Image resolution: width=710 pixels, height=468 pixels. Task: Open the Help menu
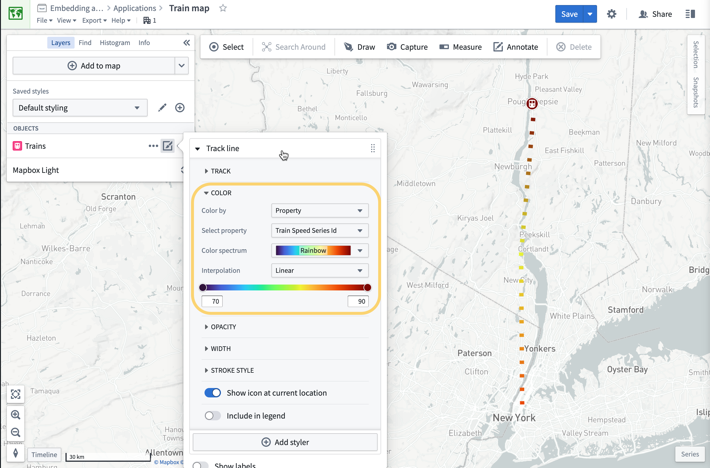pos(121,20)
